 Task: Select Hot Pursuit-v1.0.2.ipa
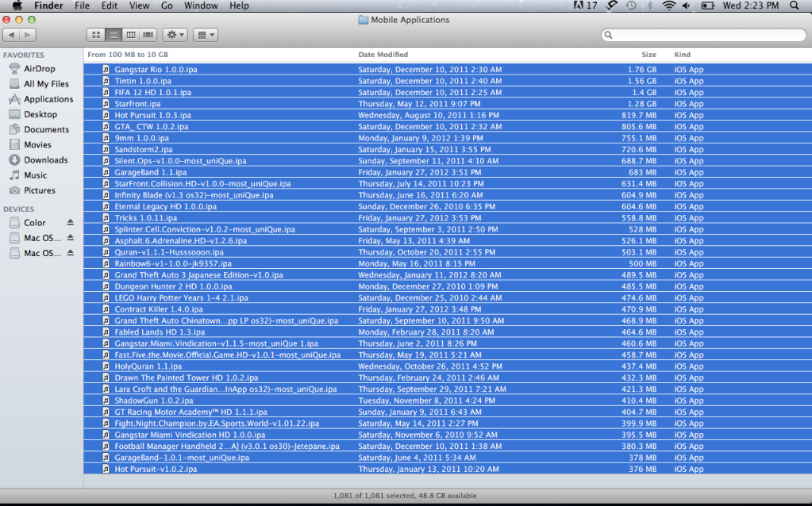[448, 469]
